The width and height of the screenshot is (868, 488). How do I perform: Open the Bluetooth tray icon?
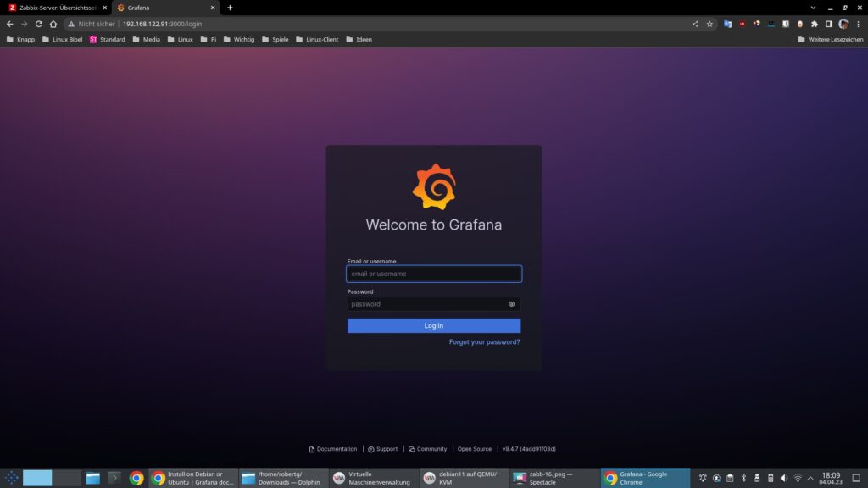coord(743,478)
